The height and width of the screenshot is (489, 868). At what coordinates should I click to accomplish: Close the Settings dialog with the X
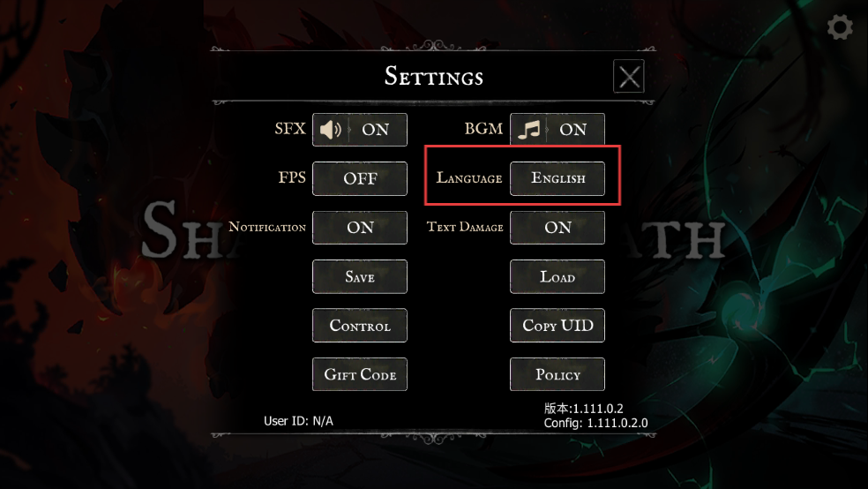pos(629,77)
